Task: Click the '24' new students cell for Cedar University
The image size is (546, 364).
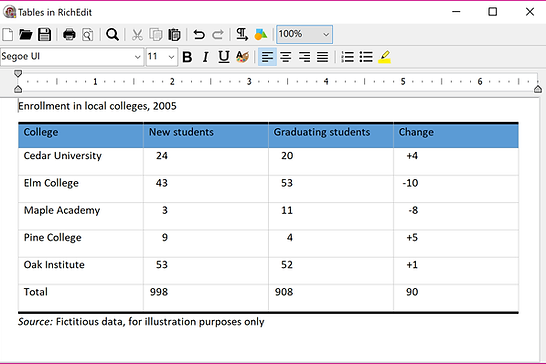Action: point(206,161)
